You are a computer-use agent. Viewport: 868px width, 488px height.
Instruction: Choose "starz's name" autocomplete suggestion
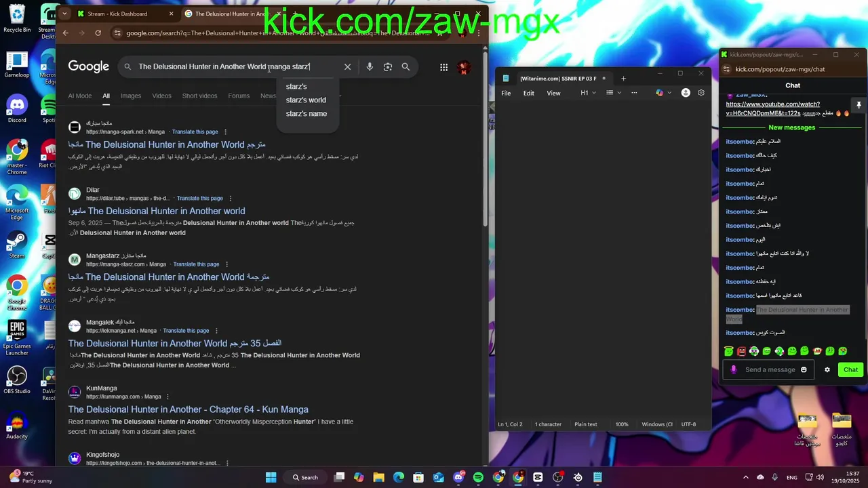coord(307,113)
